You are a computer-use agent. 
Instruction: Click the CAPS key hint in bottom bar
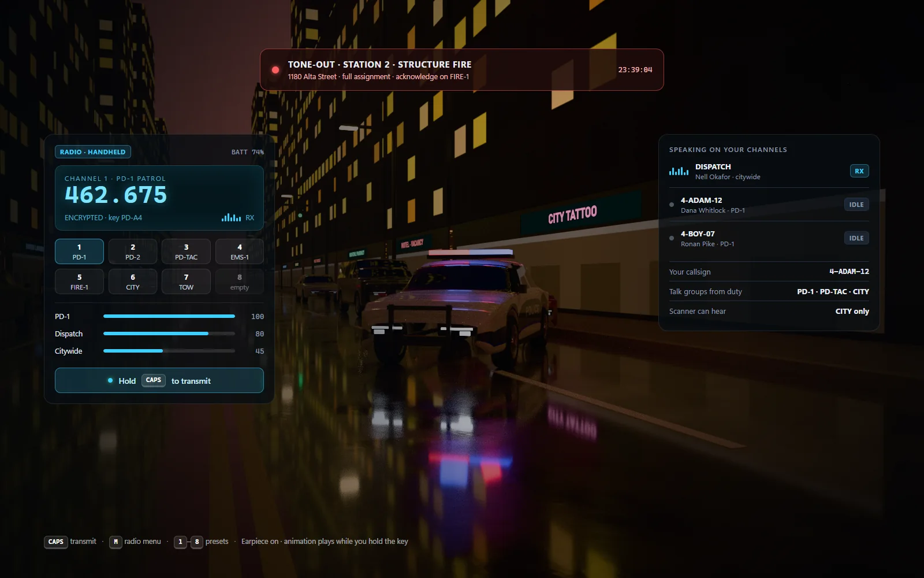[x=56, y=542]
